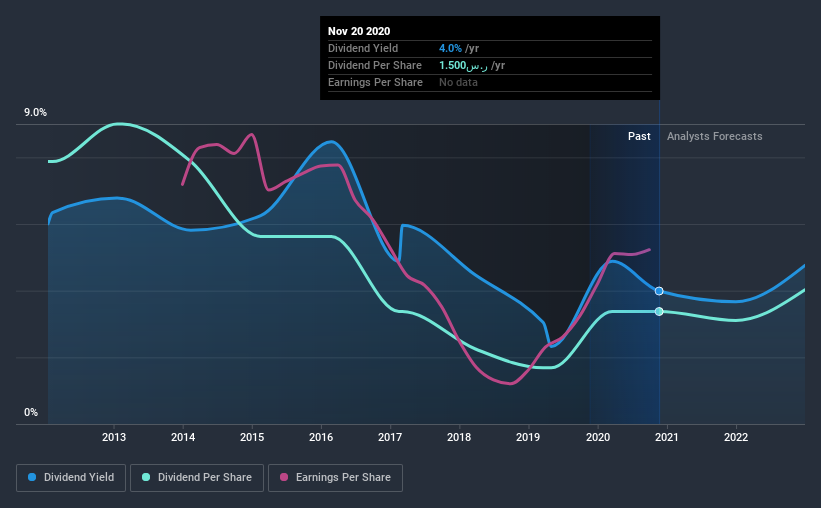Select the teal dividend per share data point marker
This screenshot has height=508, width=821.
click(659, 312)
